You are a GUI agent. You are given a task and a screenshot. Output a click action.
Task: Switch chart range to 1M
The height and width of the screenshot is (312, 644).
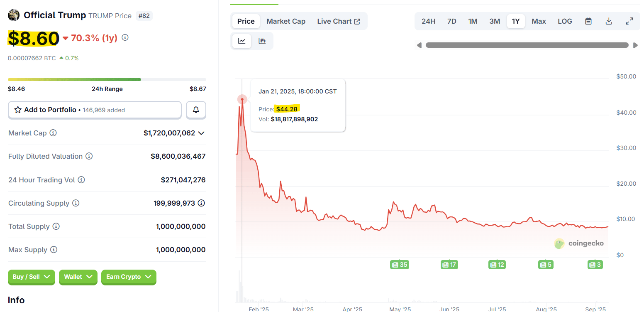point(473,21)
